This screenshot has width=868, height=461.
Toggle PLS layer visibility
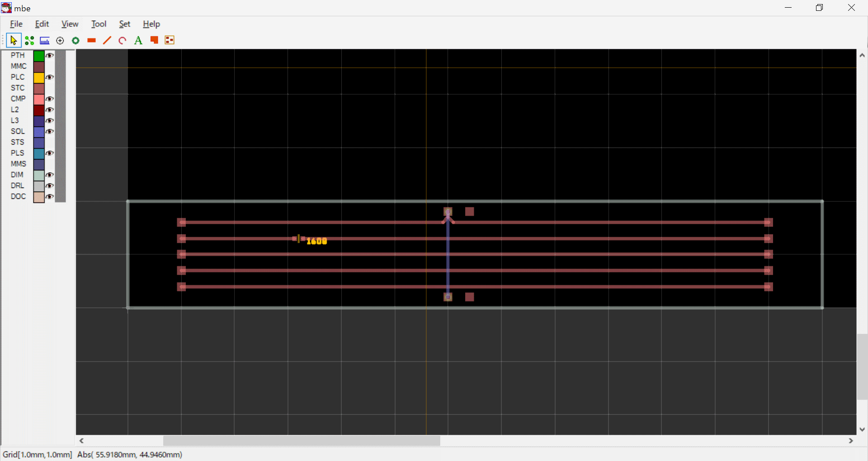point(50,153)
